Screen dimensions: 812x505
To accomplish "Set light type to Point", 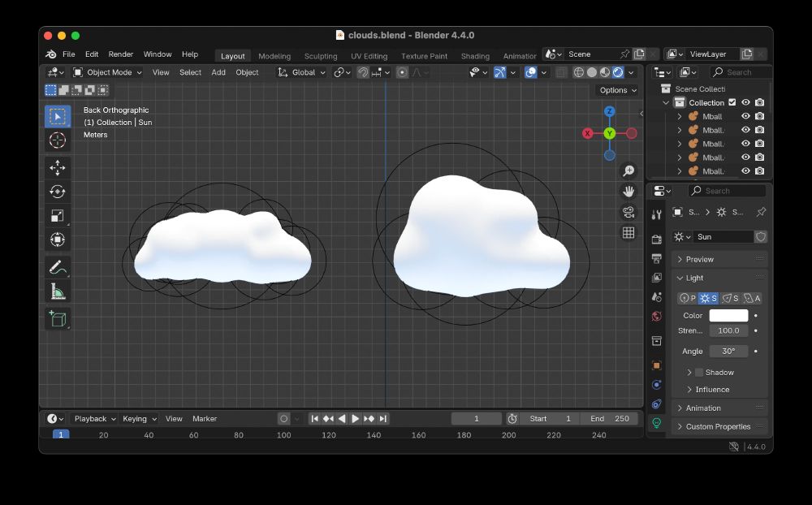I will 688,298.
